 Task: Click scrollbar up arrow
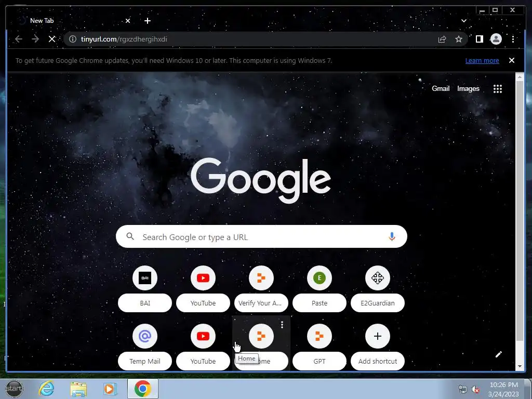520,77
